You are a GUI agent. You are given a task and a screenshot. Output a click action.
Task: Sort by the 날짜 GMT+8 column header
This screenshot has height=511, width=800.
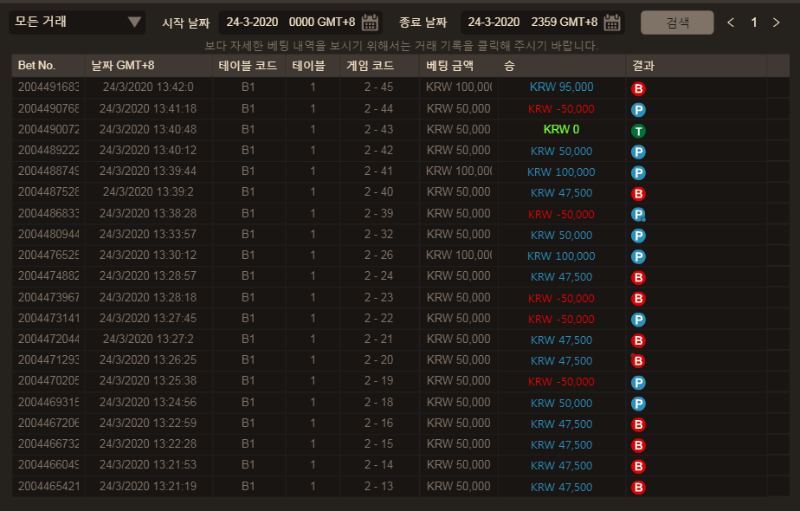[x=122, y=65]
